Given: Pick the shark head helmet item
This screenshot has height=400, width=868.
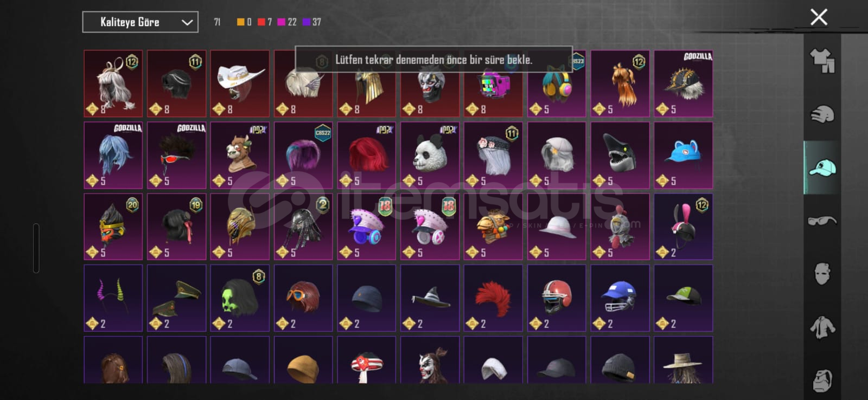Looking at the screenshot, I should tap(620, 155).
